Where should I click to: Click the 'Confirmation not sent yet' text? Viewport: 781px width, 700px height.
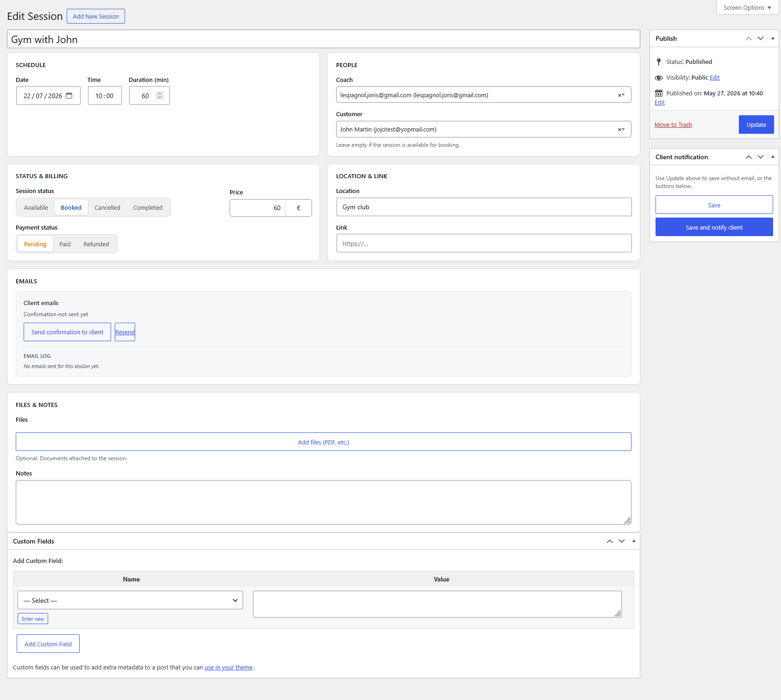point(56,314)
